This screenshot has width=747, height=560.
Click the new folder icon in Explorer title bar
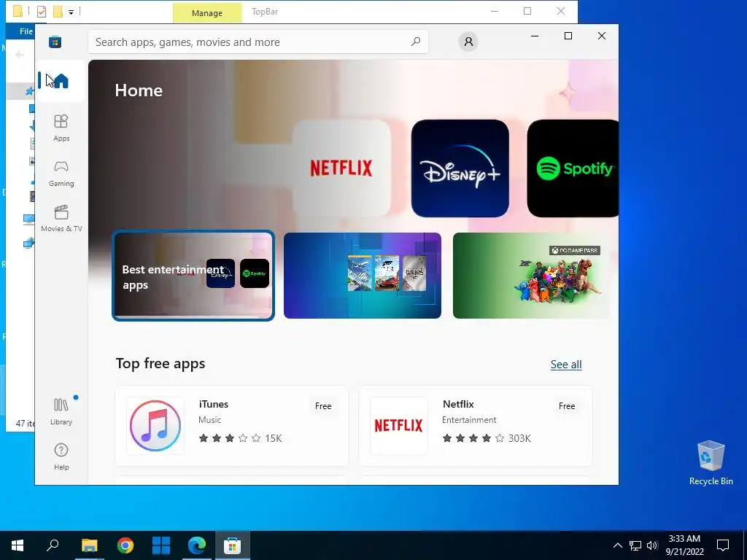(x=58, y=12)
